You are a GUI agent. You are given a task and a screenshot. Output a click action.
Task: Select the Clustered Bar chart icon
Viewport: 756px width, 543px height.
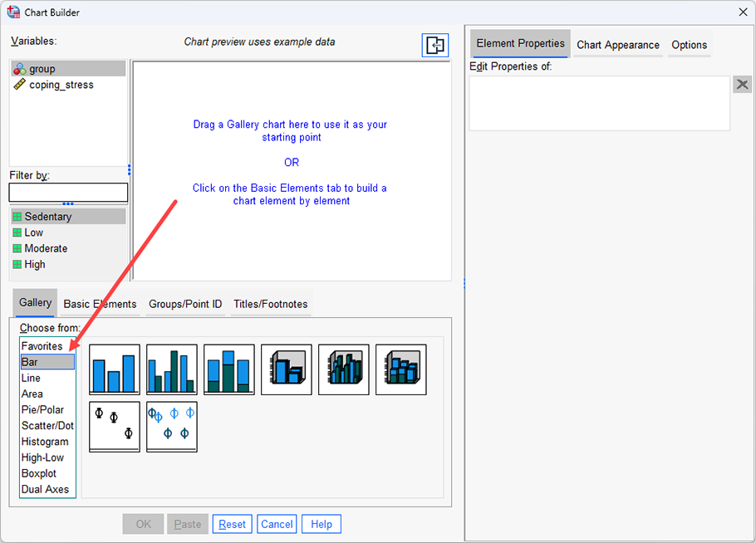[x=171, y=369]
